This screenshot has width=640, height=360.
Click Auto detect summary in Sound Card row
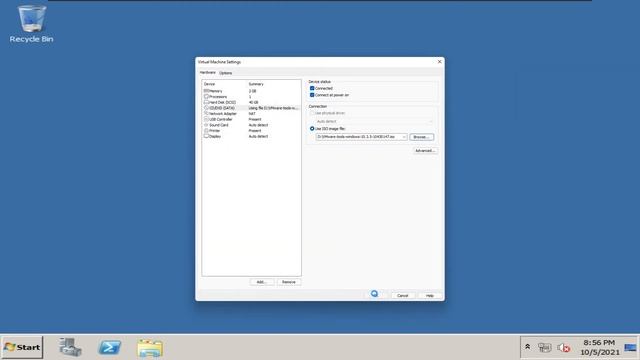258,125
